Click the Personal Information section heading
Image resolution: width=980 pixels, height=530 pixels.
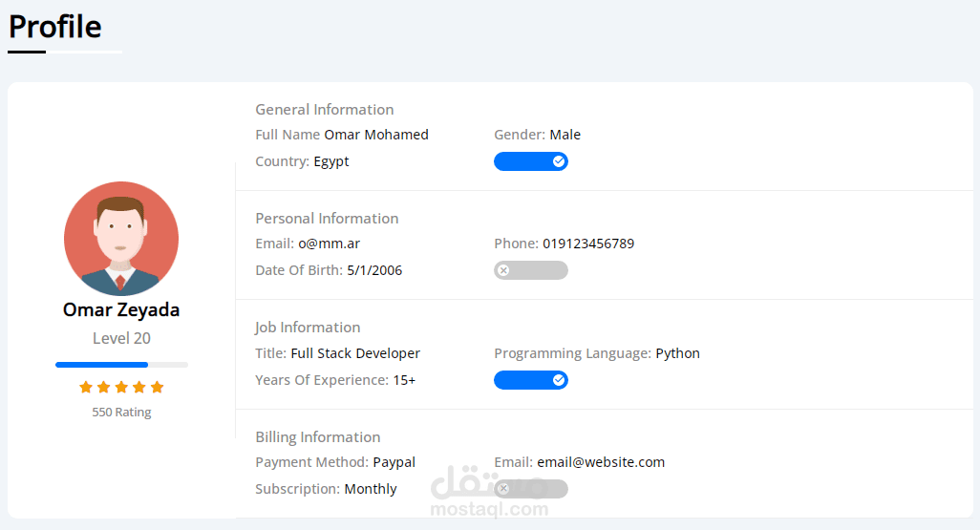coord(327,219)
